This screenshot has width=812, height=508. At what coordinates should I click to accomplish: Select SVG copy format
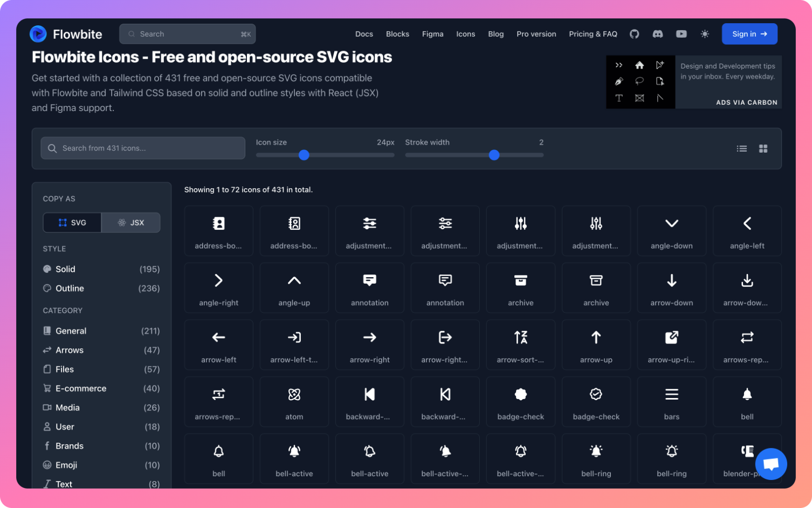click(x=72, y=223)
